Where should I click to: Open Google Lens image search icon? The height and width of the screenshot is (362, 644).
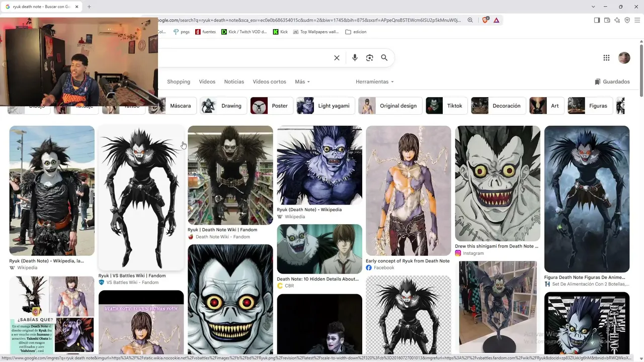(x=370, y=58)
